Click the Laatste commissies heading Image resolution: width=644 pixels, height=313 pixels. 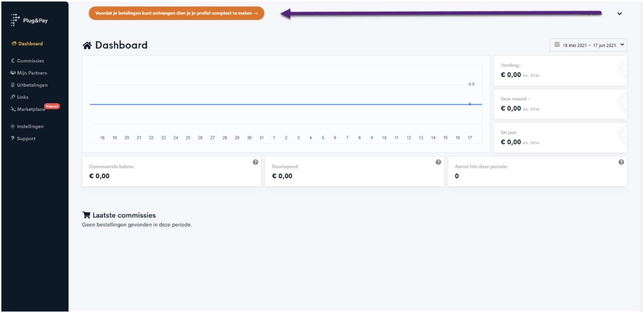point(124,215)
